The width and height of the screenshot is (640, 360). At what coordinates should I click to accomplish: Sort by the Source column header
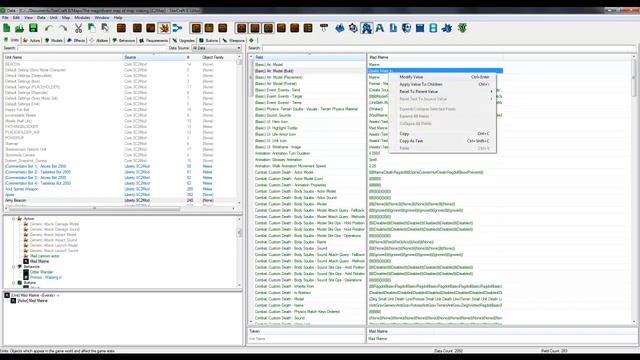pyautogui.click(x=153, y=57)
